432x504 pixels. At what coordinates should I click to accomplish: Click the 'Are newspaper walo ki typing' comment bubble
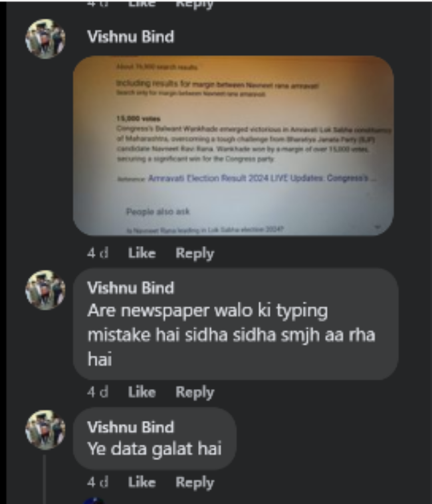[236, 324]
